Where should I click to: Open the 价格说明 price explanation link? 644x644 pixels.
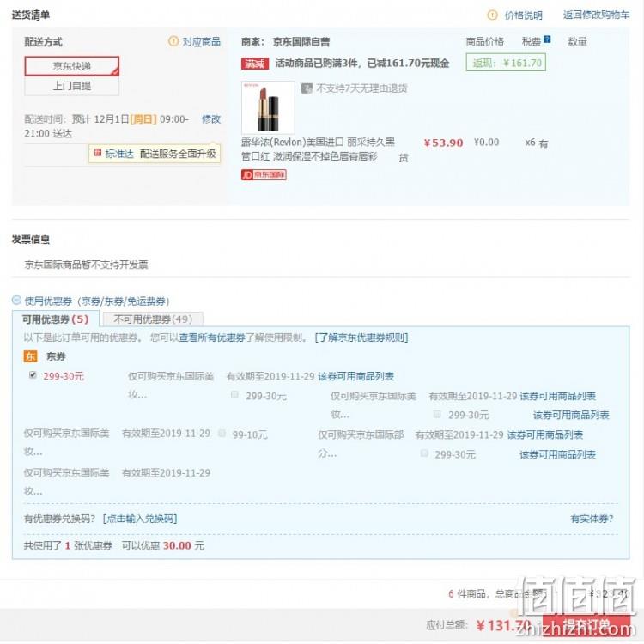(x=523, y=15)
